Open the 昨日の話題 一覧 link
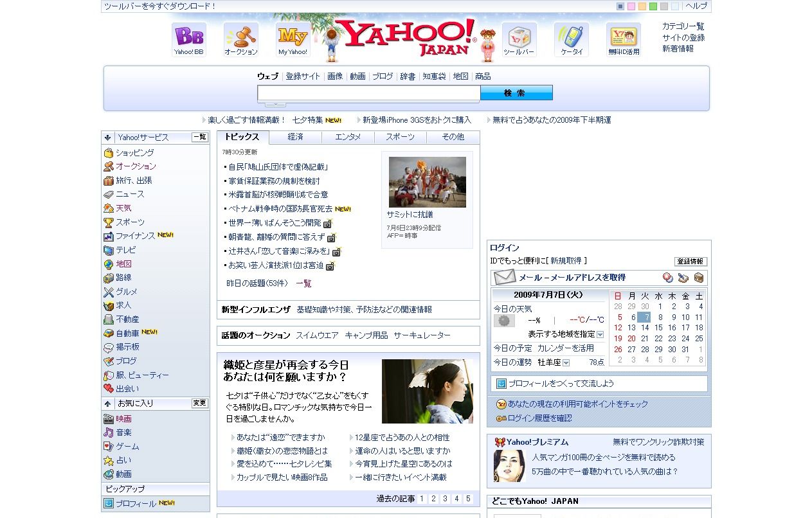The height and width of the screenshot is (518, 812). pyautogui.click(x=303, y=283)
